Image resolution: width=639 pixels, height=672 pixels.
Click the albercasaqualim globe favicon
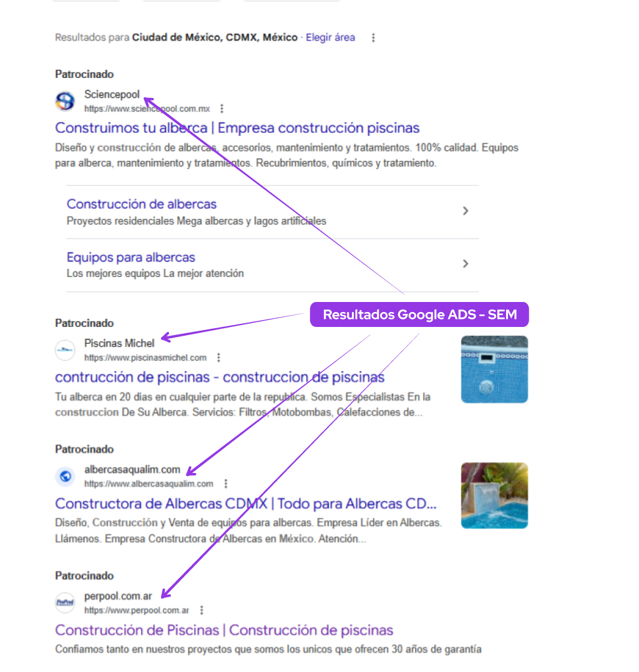coord(65,477)
